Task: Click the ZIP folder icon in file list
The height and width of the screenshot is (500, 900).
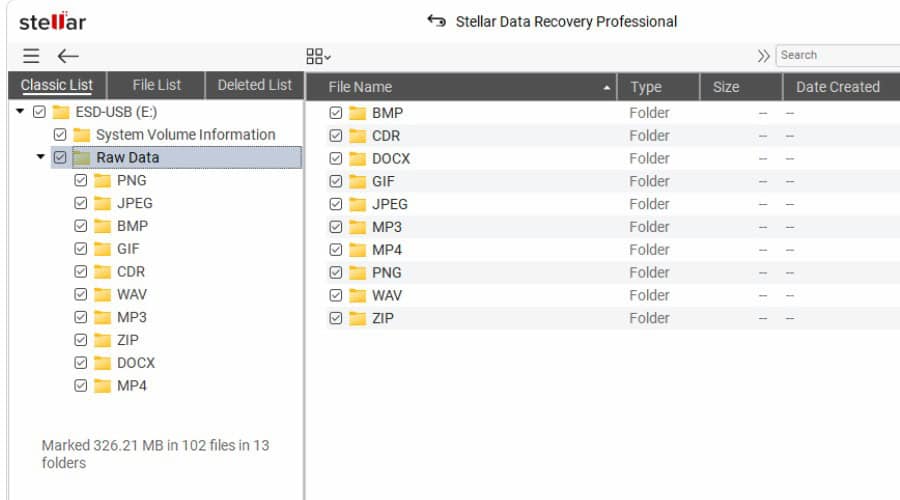Action: pos(357,318)
